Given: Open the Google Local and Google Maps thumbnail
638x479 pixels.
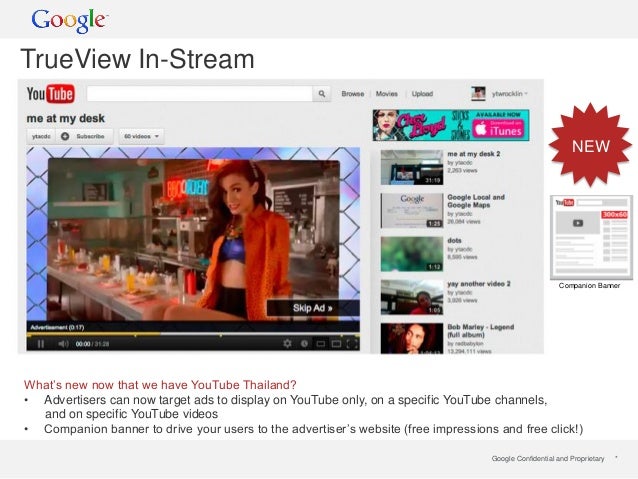Looking at the screenshot, I should [412, 210].
